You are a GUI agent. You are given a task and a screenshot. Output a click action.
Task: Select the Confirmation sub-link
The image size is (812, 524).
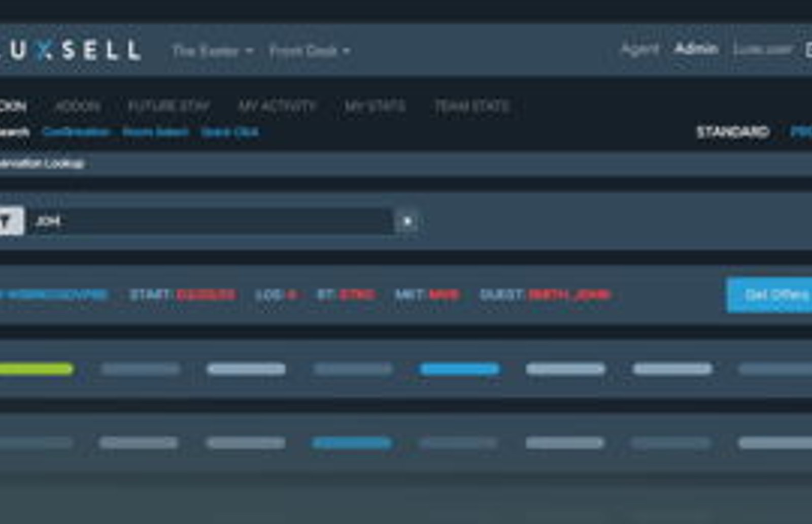click(76, 133)
